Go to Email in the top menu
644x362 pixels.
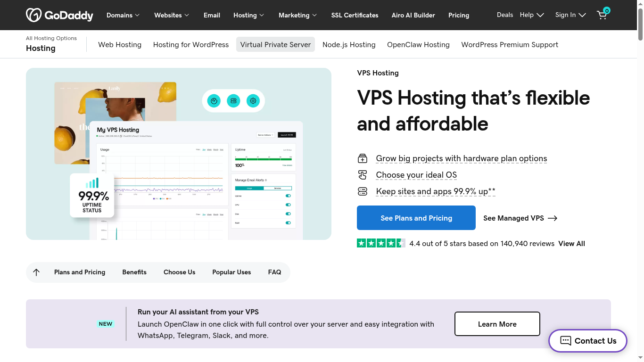[x=212, y=15]
